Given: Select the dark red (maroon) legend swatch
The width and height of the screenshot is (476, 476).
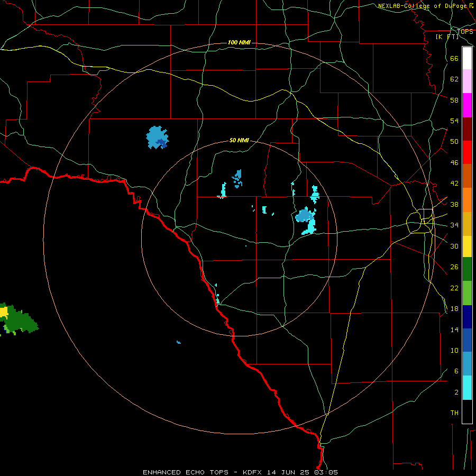Looking at the screenshot, I should click(x=467, y=129).
